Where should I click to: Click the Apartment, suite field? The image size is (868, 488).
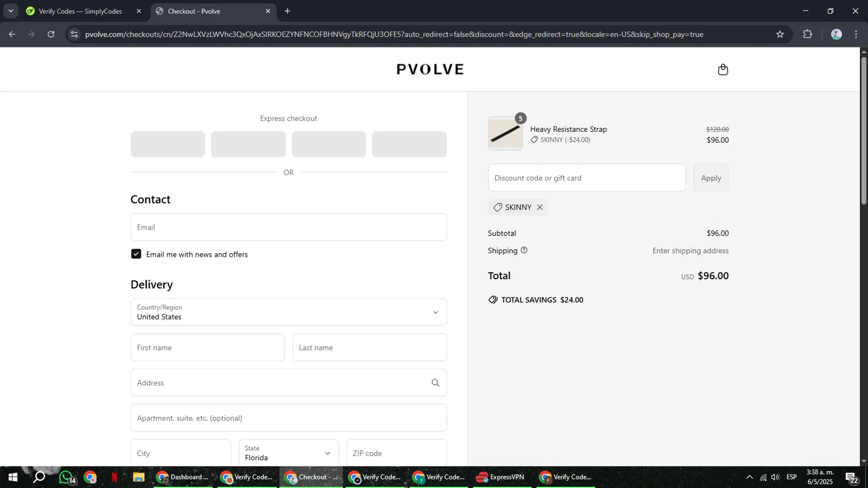[289, 418]
